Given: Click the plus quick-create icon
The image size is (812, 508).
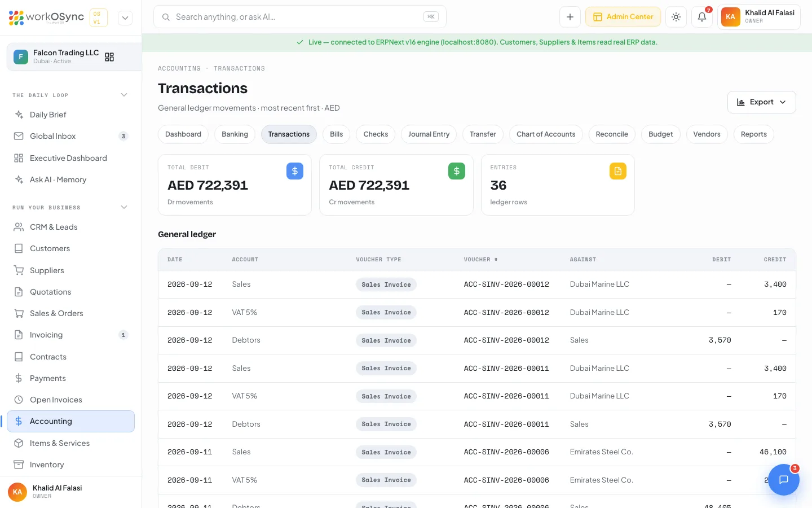Looking at the screenshot, I should pyautogui.click(x=570, y=17).
